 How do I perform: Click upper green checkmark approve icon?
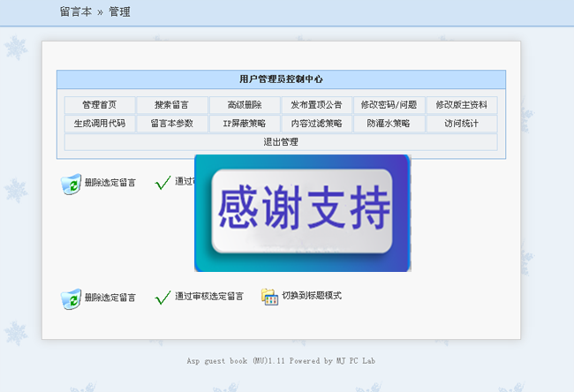(162, 182)
